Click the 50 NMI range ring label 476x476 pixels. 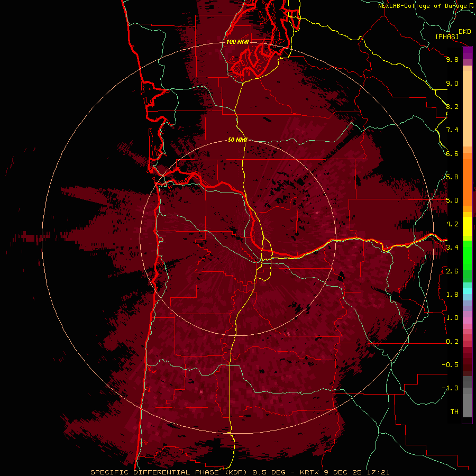[237, 140]
